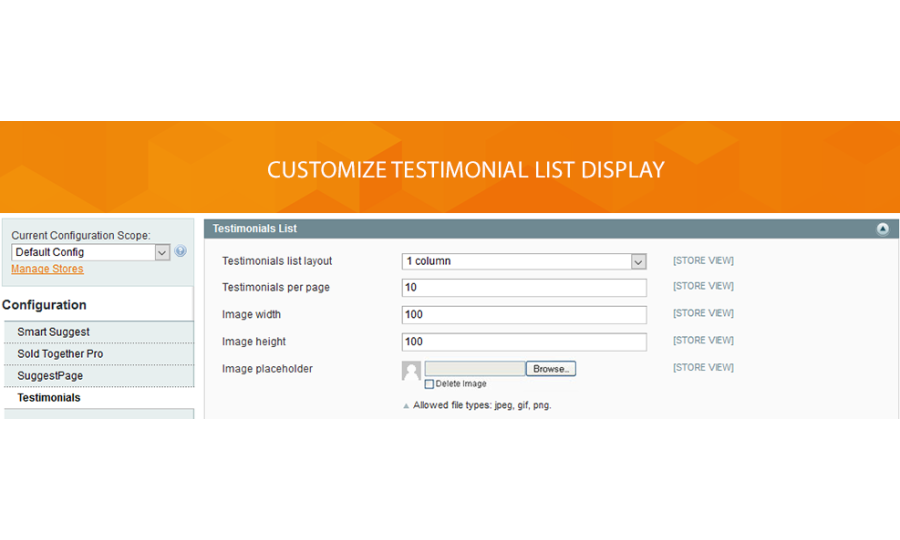The image size is (900, 540).
Task: Collapse the Testimonials List section via arrow icon
Action: point(883,229)
